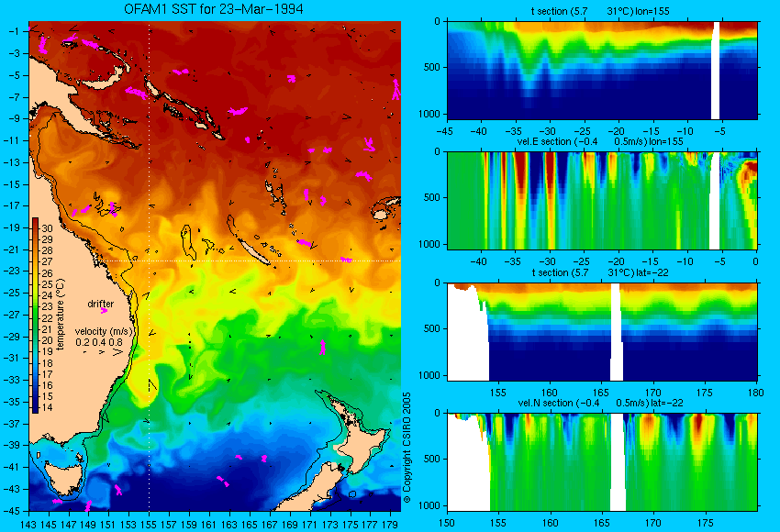Click the '0.2 0.4 0.8' velocity scale values
This screenshot has height=532, width=780.
[99, 342]
